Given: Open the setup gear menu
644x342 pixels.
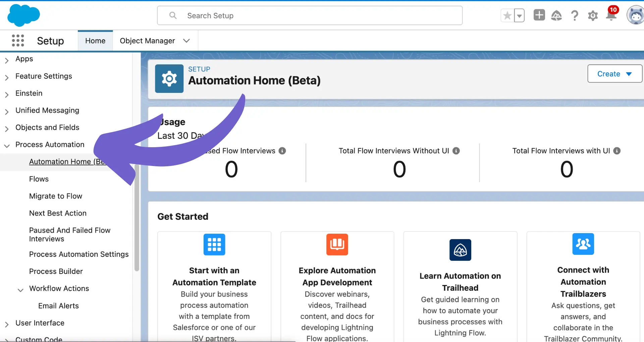Looking at the screenshot, I should (593, 15).
